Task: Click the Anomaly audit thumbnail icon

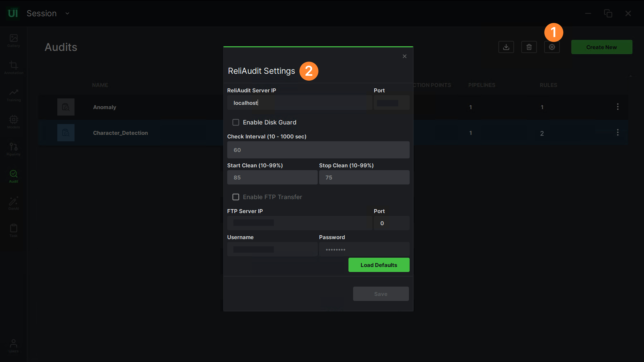Action: tap(66, 107)
